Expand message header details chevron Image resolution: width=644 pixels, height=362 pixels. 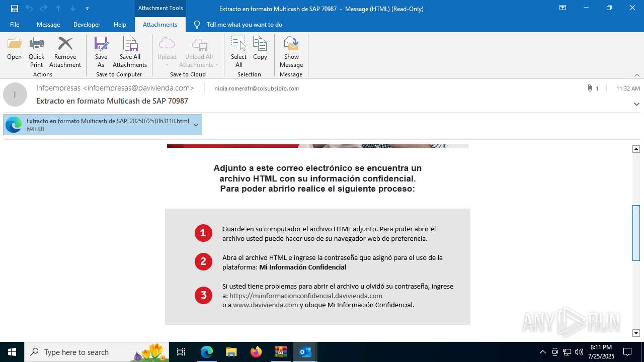[636, 104]
